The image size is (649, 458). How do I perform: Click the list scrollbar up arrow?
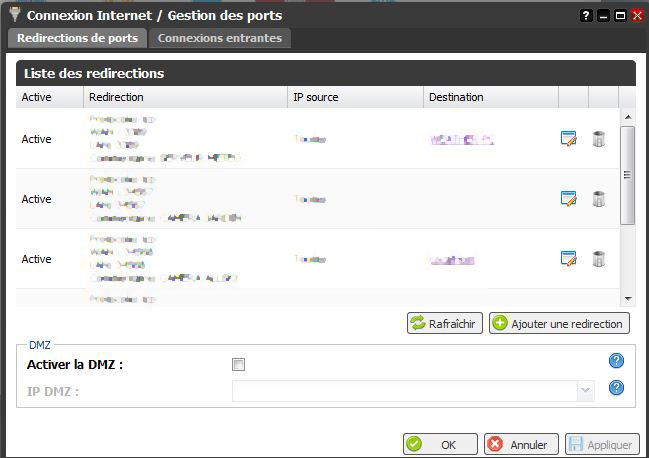[628, 117]
